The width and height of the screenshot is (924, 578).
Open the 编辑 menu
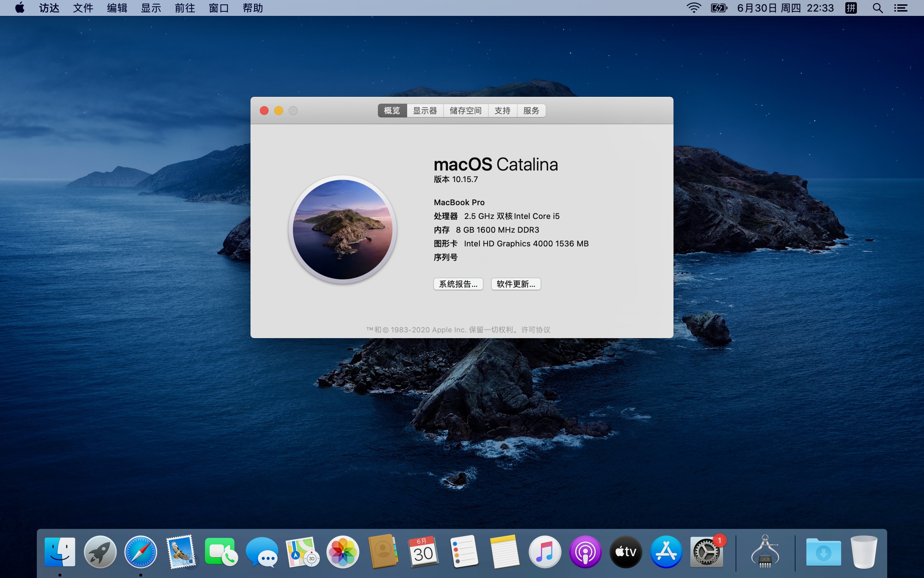tap(117, 8)
